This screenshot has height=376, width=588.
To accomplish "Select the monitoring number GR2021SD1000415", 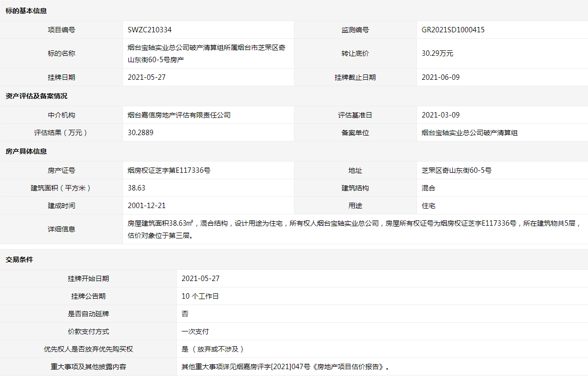I will [453, 30].
